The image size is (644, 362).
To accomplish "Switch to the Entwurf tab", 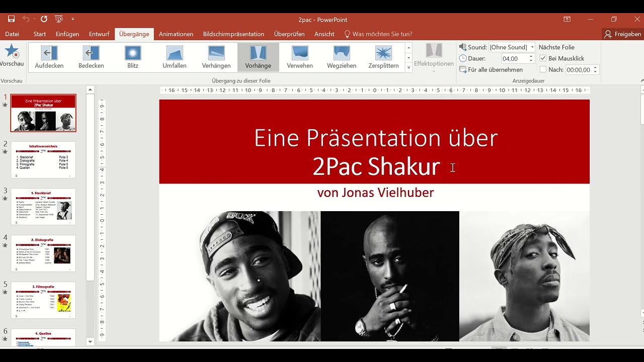I will click(x=99, y=34).
